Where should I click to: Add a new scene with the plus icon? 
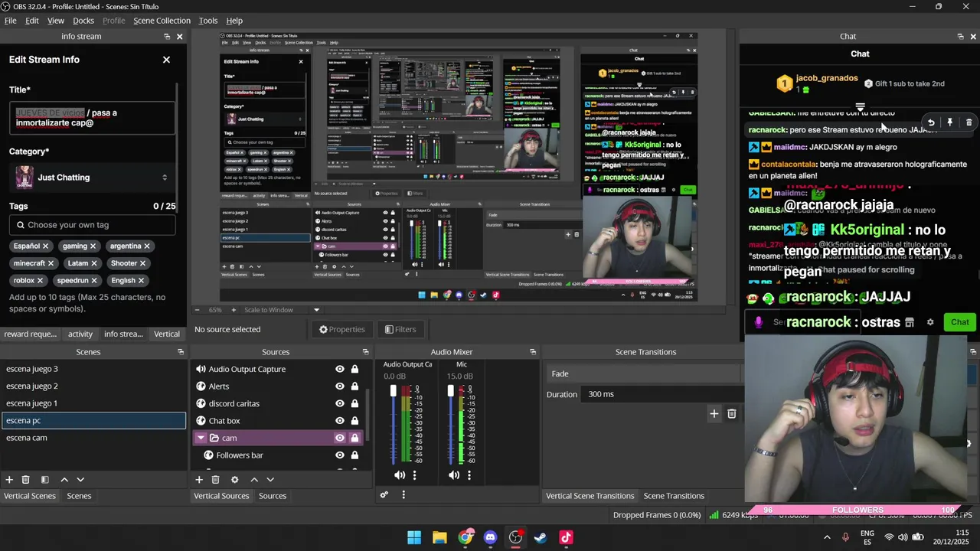click(x=9, y=479)
